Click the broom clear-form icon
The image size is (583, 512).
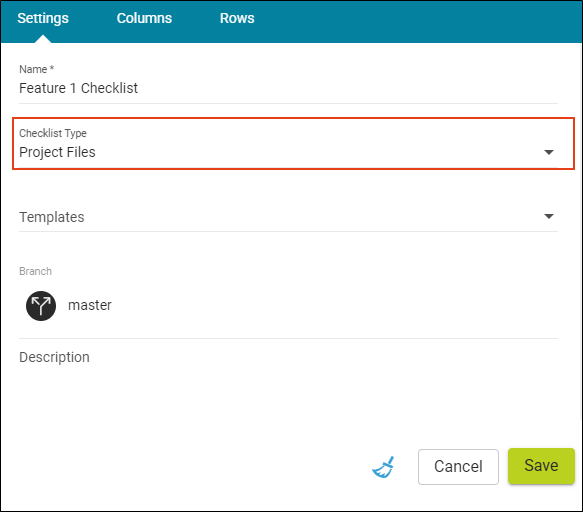pos(383,467)
